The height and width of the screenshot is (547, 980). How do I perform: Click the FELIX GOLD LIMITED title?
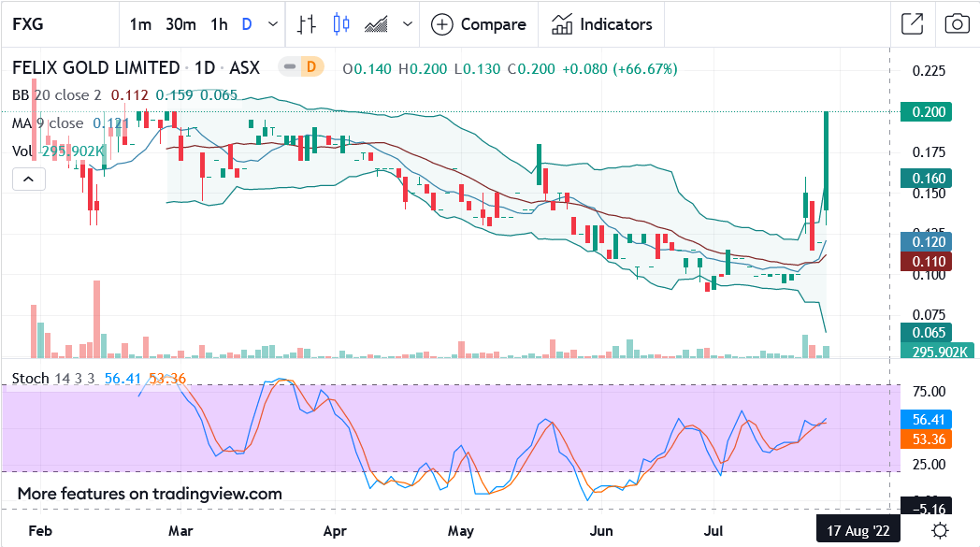point(96,67)
